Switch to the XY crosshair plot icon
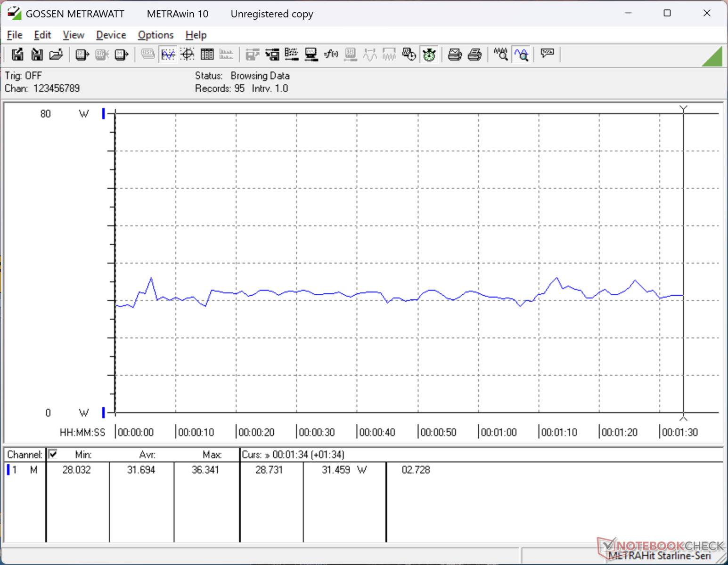 (x=188, y=55)
